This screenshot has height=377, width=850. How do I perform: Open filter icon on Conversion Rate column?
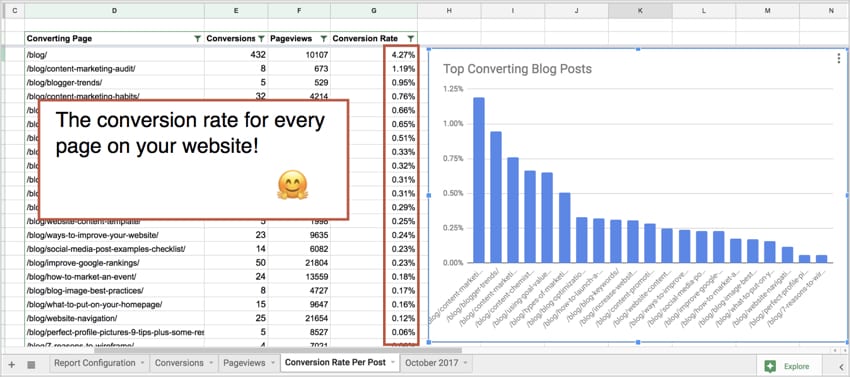(x=410, y=39)
